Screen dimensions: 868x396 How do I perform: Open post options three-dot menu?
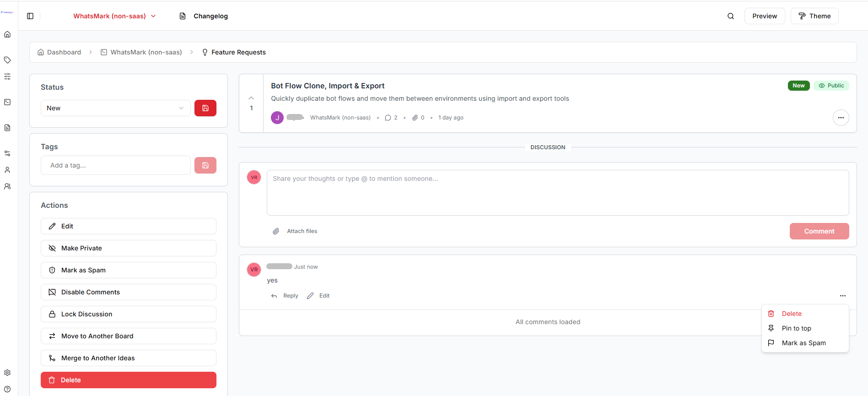841,118
